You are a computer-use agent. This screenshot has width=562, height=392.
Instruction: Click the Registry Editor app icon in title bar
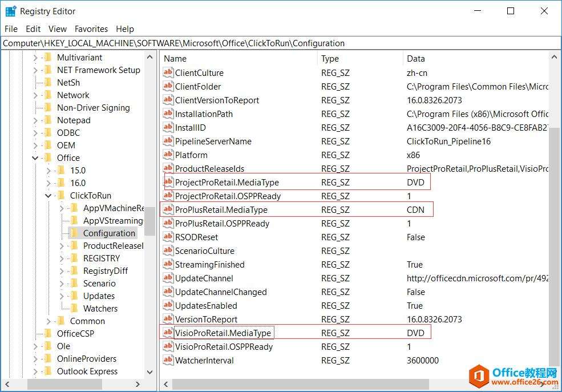11,11
